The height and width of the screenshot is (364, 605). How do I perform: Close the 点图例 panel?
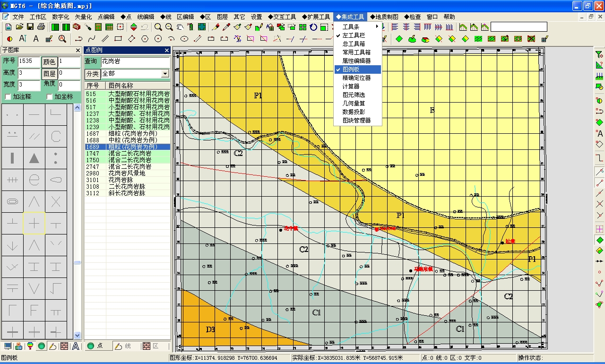click(x=167, y=50)
